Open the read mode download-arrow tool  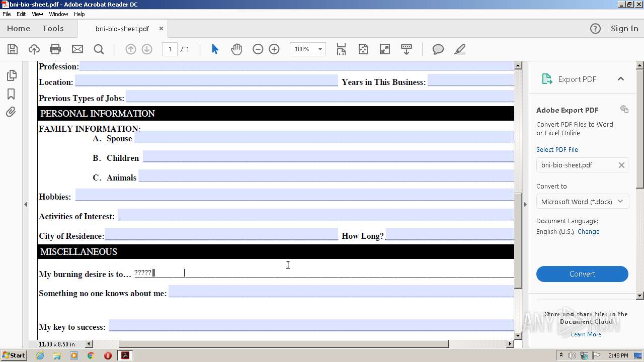[407, 49]
